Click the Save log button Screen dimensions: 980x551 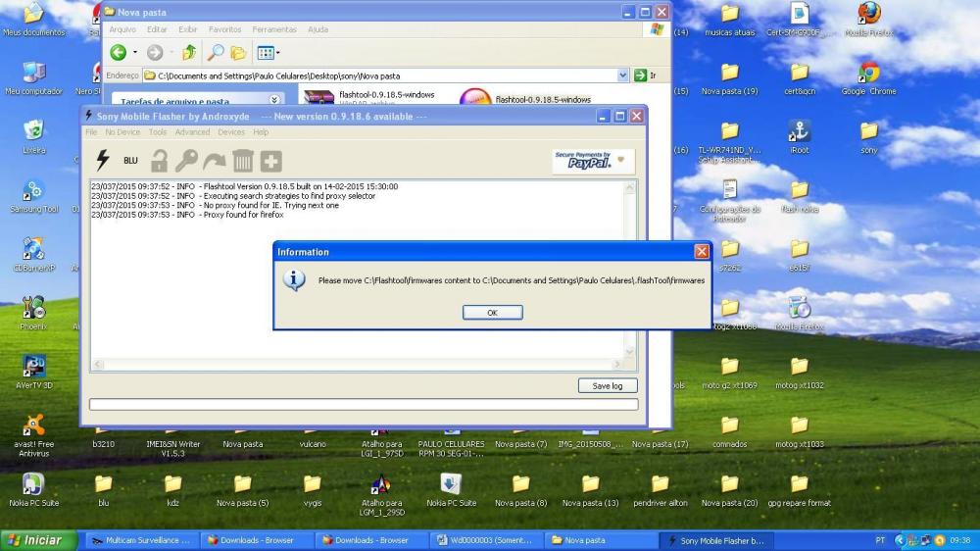[x=607, y=386]
